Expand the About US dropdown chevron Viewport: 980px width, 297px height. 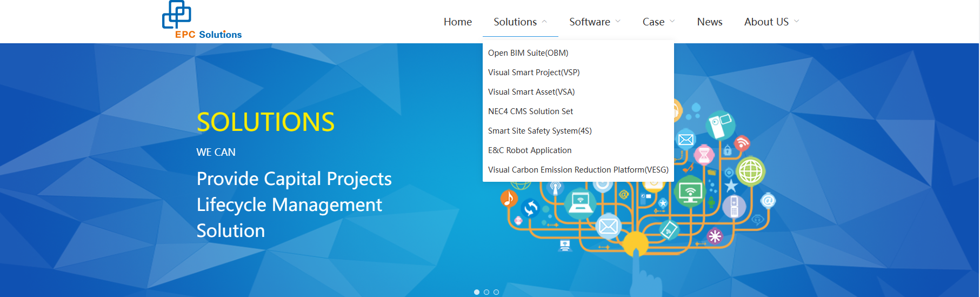pyautogui.click(x=796, y=22)
